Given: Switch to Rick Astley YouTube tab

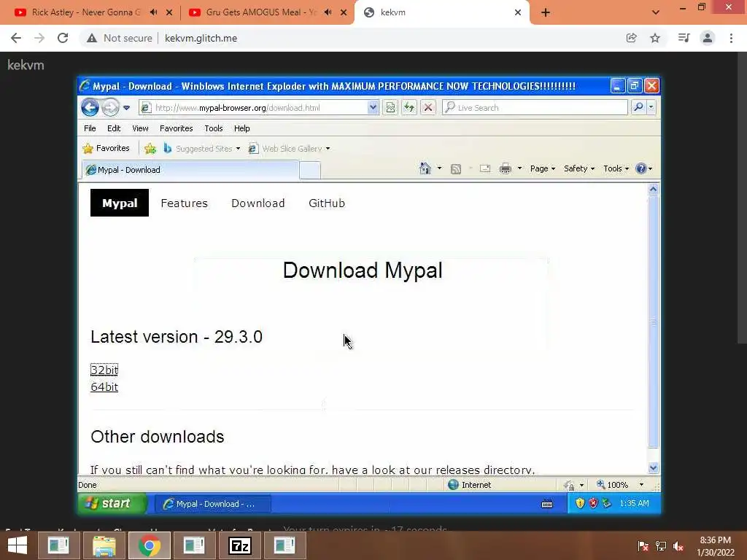Looking at the screenshot, I should coord(86,12).
